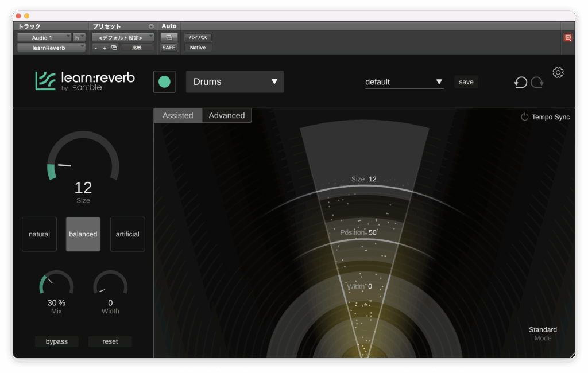The width and height of the screenshot is (588, 373).
Task: Click the red window close button
Action: pos(18,15)
